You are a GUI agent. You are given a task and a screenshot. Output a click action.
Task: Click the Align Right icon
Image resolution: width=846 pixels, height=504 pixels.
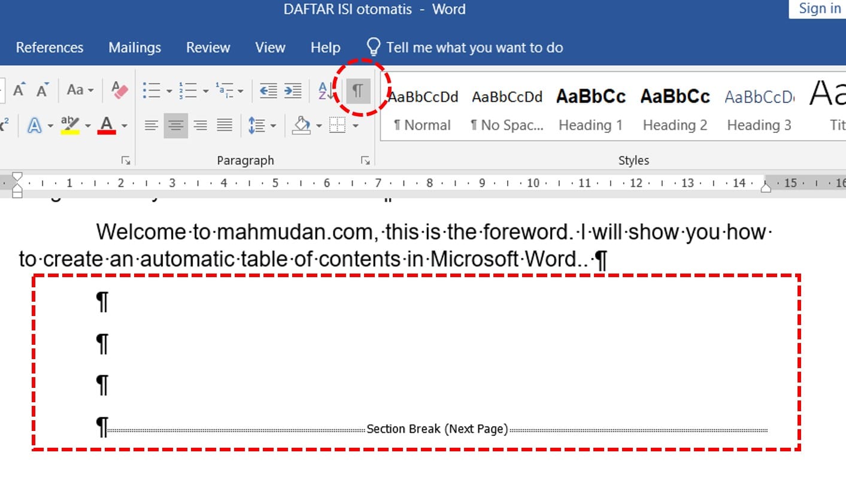pos(200,126)
